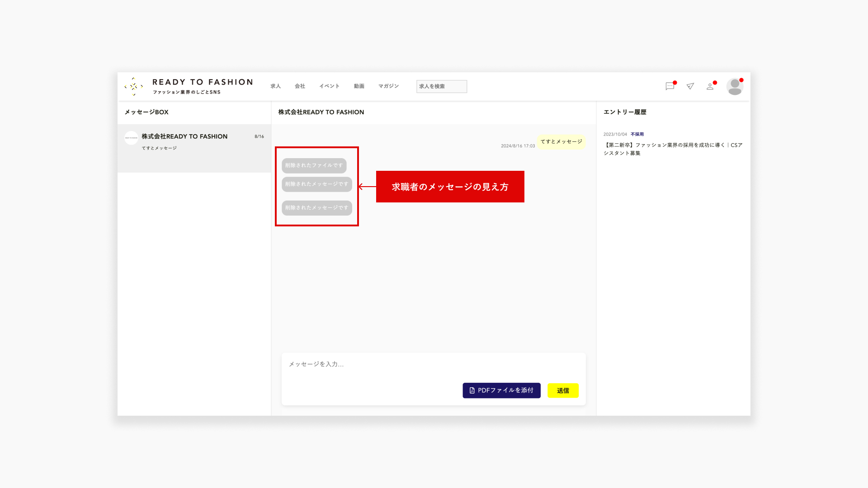
Task: Click the user profile avatar
Action: (735, 86)
